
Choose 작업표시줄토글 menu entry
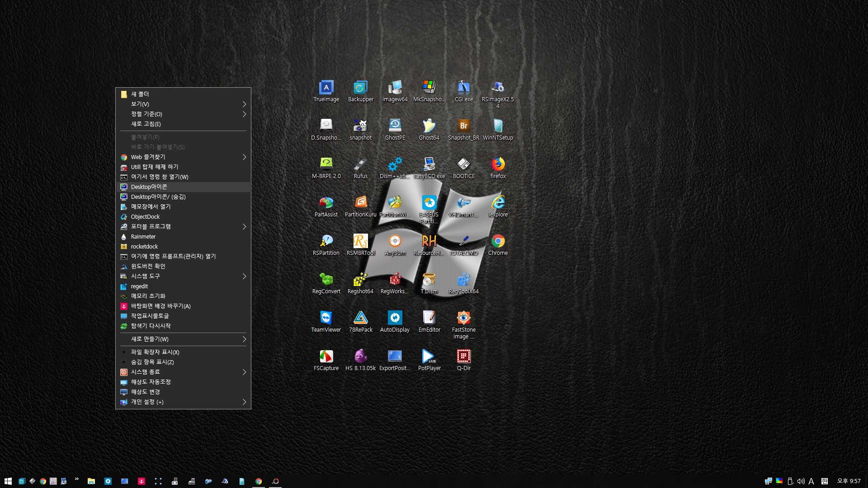pyautogui.click(x=183, y=316)
